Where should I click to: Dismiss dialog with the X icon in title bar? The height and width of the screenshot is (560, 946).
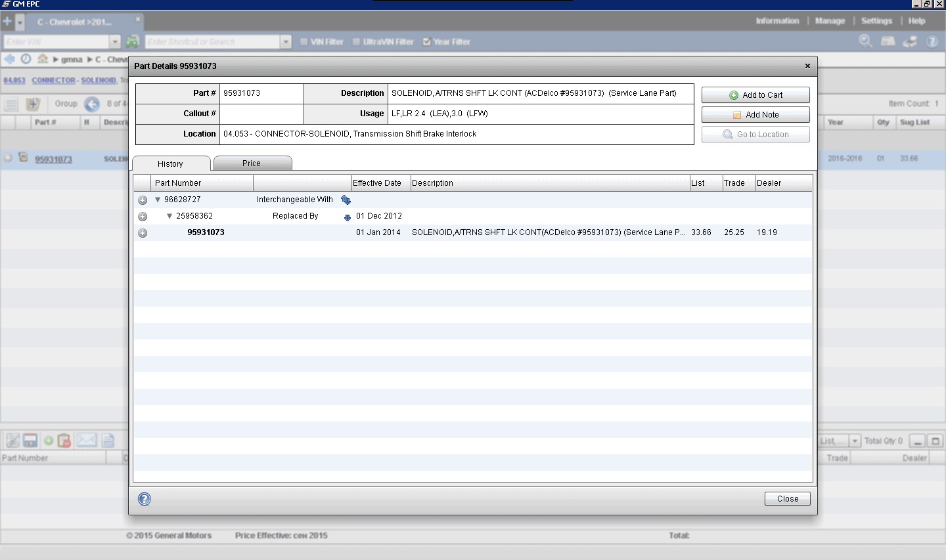(807, 66)
